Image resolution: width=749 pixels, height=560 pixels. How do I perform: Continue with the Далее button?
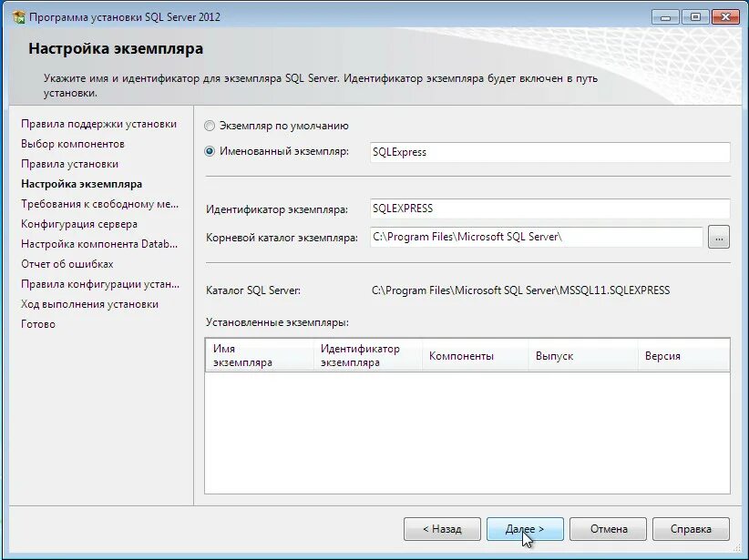click(x=525, y=529)
